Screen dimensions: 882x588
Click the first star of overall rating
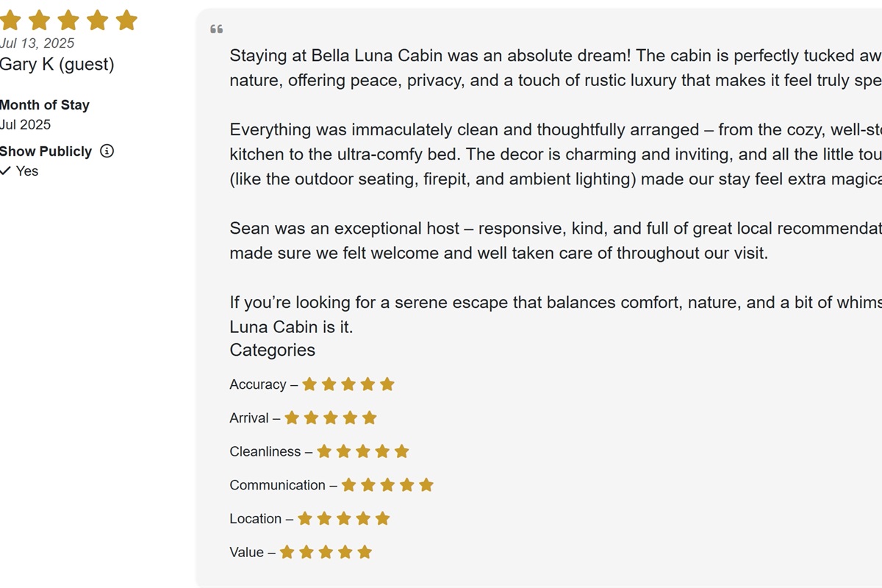click(x=10, y=20)
